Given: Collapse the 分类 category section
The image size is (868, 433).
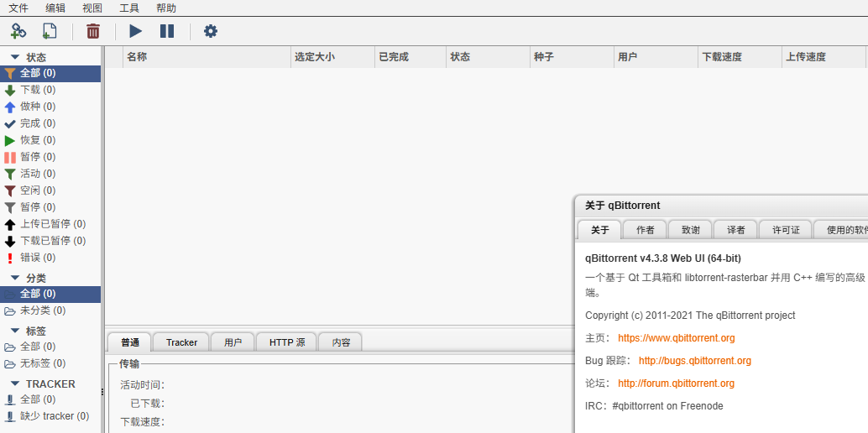Looking at the screenshot, I should click(15, 278).
